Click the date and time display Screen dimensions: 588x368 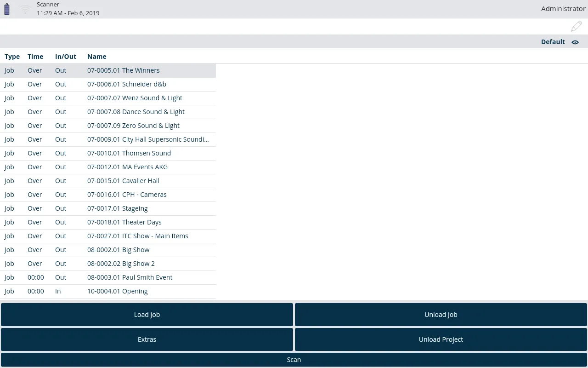coord(68,13)
